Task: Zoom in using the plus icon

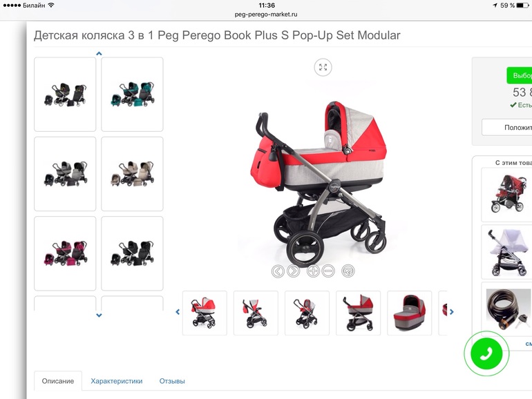Action: 313,271
